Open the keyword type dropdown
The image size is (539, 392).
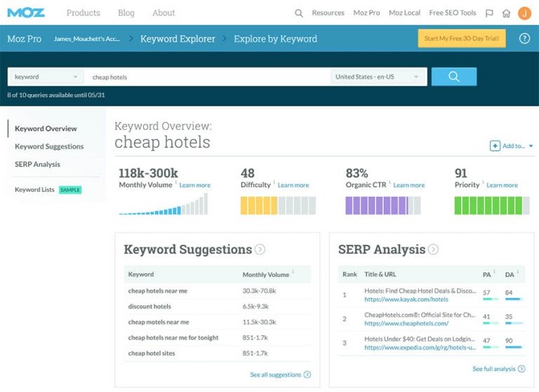pos(46,76)
